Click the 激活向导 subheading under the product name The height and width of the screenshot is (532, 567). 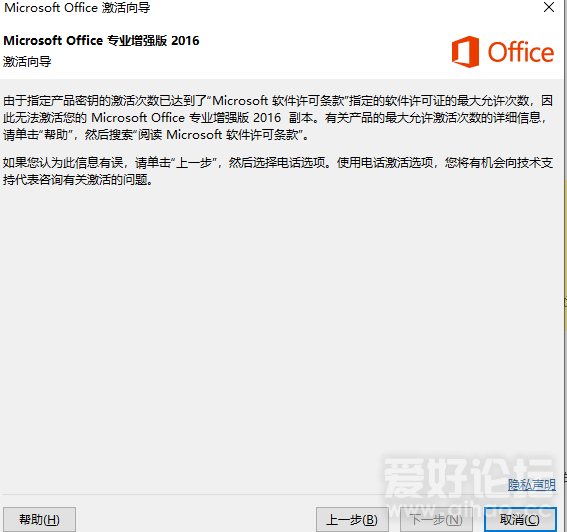[27, 62]
